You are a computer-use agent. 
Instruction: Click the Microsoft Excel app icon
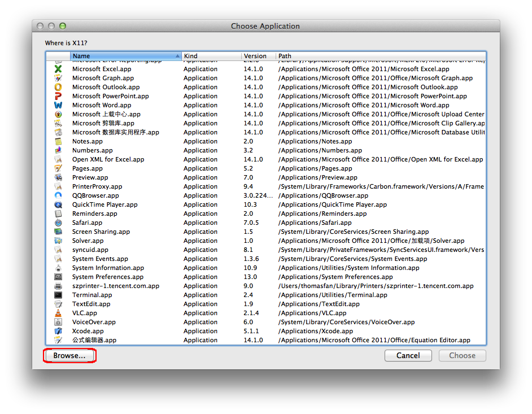[x=58, y=69]
